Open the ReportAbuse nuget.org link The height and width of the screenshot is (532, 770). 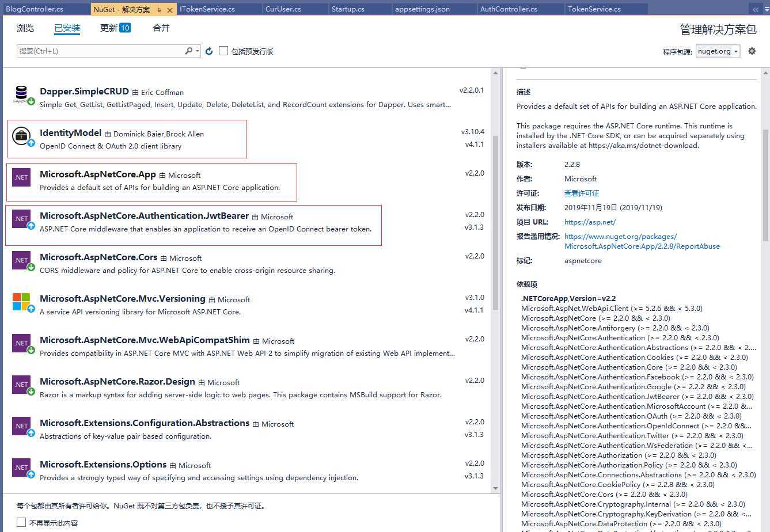coord(642,241)
